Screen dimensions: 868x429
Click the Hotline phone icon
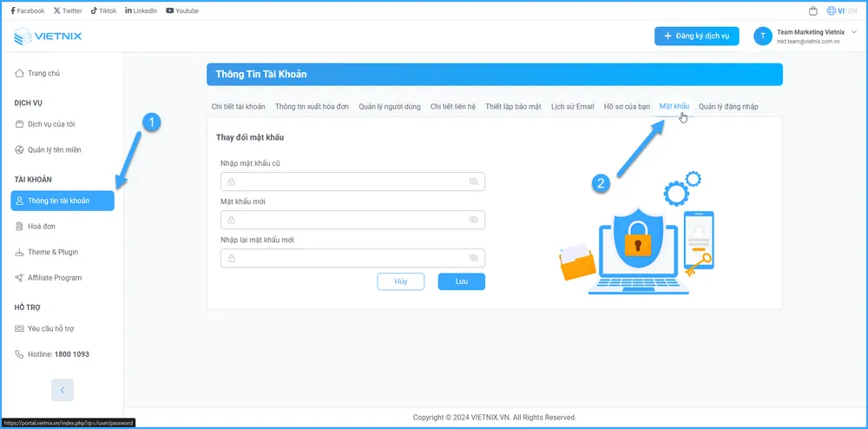19,354
